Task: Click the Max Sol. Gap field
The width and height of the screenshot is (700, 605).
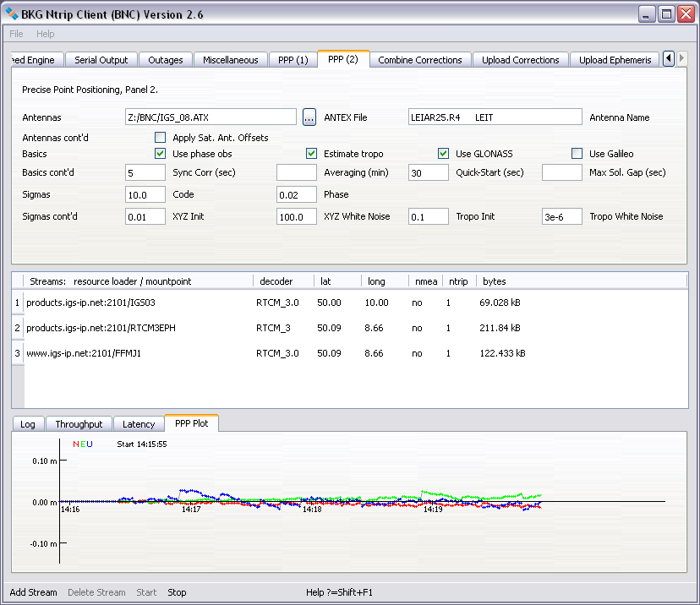Action: (562, 172)
